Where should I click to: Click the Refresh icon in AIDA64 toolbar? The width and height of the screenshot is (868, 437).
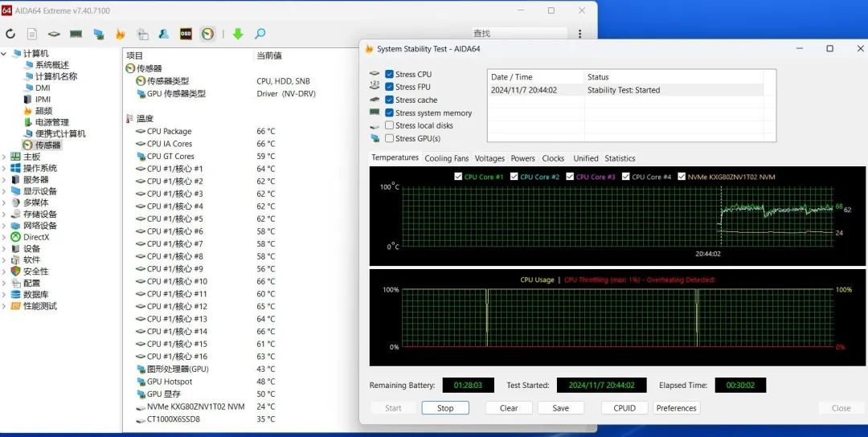tap(10, 34)
